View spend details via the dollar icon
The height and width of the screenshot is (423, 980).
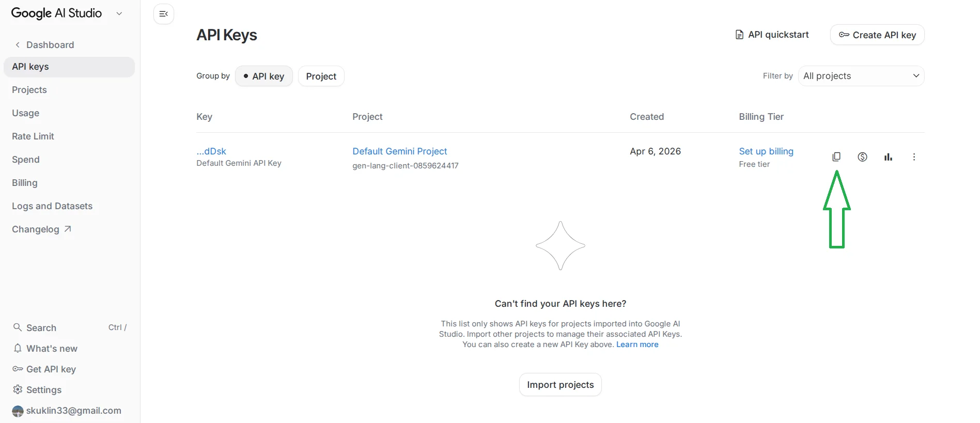coord(862,156)
